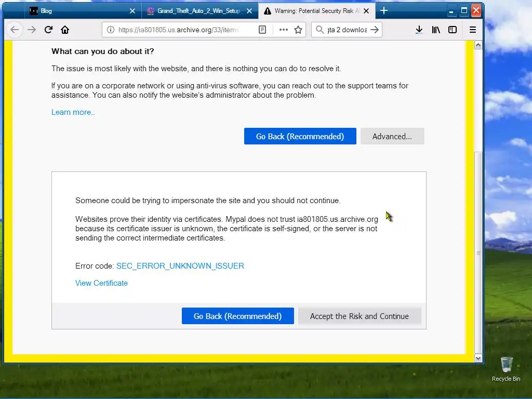Image resolution: width=532 pixels, height=399 pixels.
Task: Click the upper Go Back (Recommended) button
Action: tap(300, 136)
